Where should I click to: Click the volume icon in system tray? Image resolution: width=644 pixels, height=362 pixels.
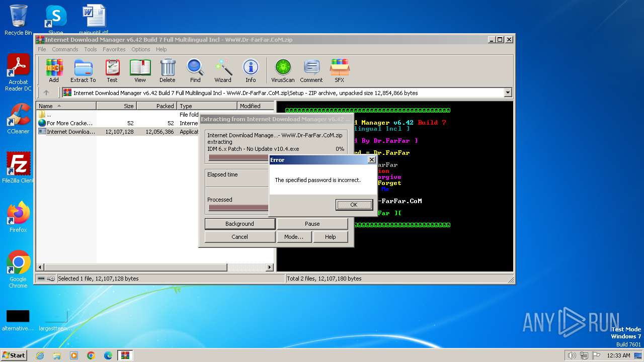(572, 355)
